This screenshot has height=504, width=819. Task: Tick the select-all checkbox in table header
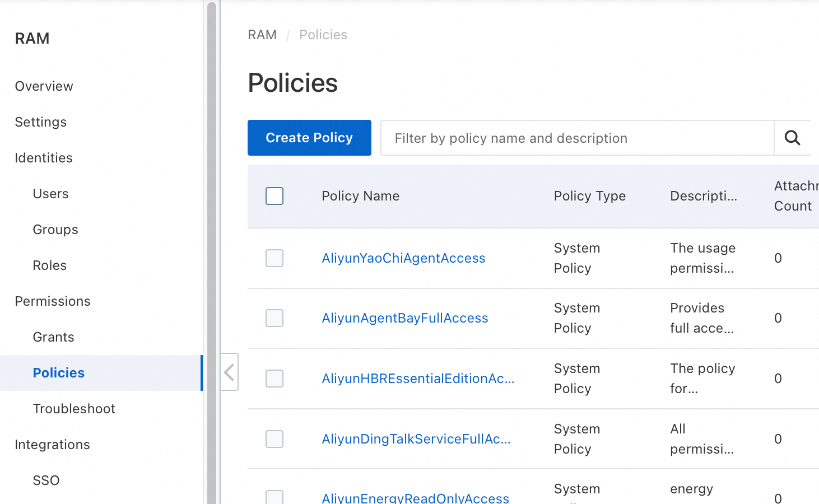[274, 196]
